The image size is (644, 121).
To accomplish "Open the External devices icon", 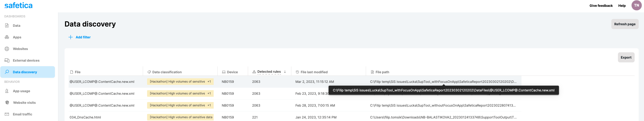I will coord(7,60).
